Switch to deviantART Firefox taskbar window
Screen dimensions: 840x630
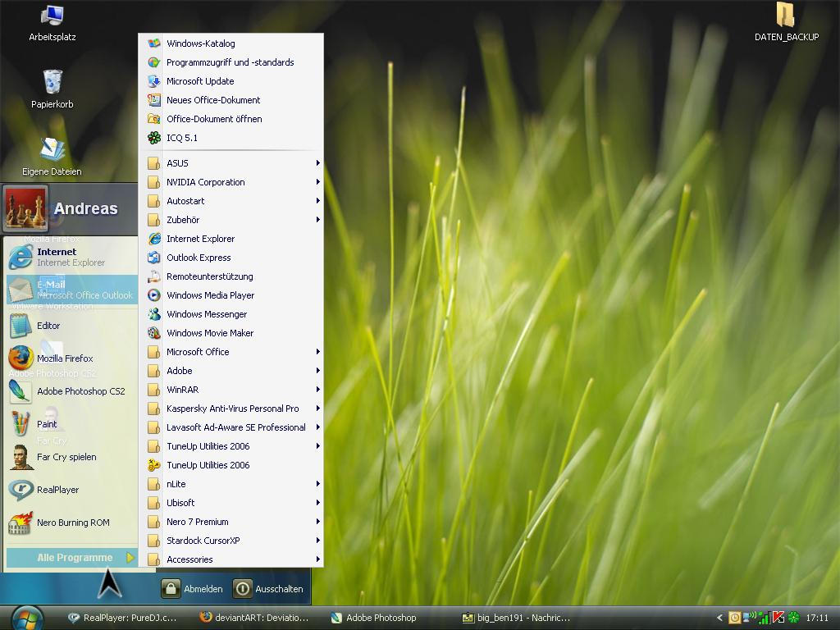pos(254,618)
